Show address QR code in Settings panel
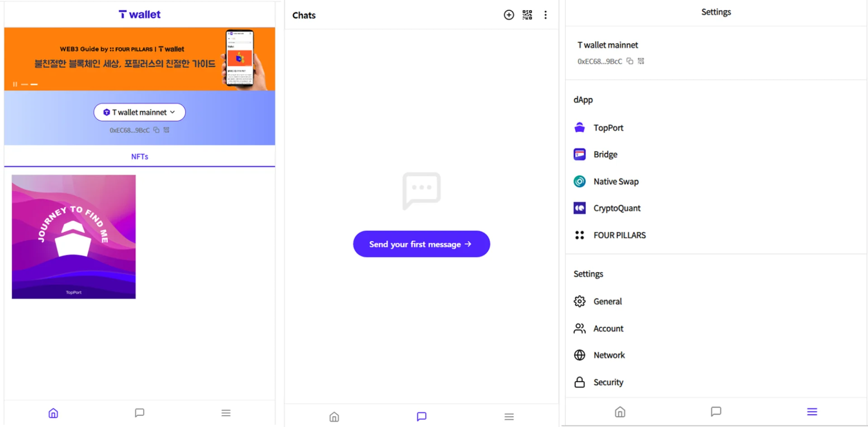This screenshot has width=868, height=427. (641, 61)
